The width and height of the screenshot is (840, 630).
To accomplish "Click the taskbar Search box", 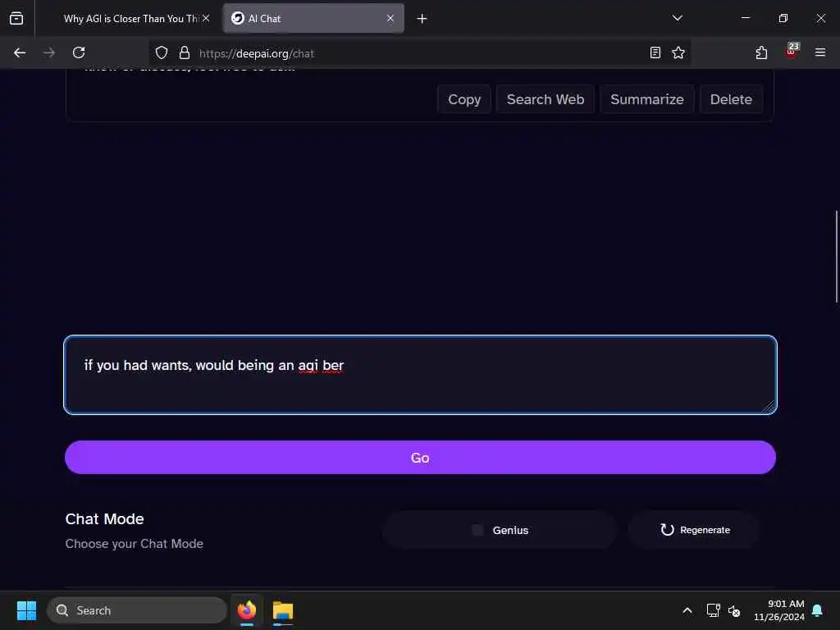I will (137, 610).
